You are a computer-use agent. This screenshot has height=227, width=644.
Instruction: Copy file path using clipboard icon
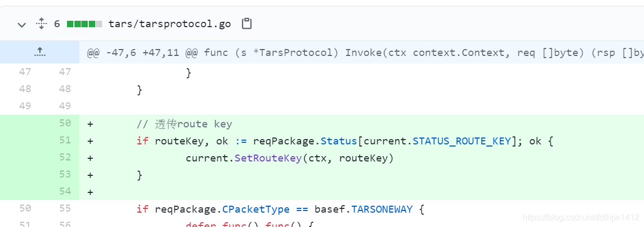click(x=247, y=24)
